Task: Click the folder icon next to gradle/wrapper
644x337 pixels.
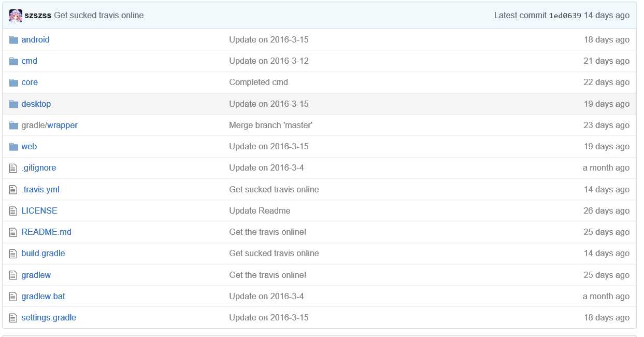Action: tap(13, 125)
